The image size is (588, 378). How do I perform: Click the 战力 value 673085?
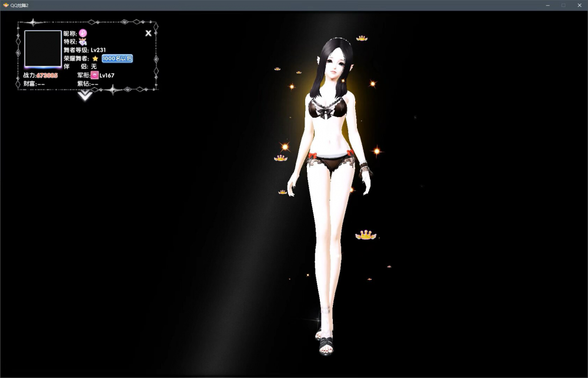click(x=47, y=75)
